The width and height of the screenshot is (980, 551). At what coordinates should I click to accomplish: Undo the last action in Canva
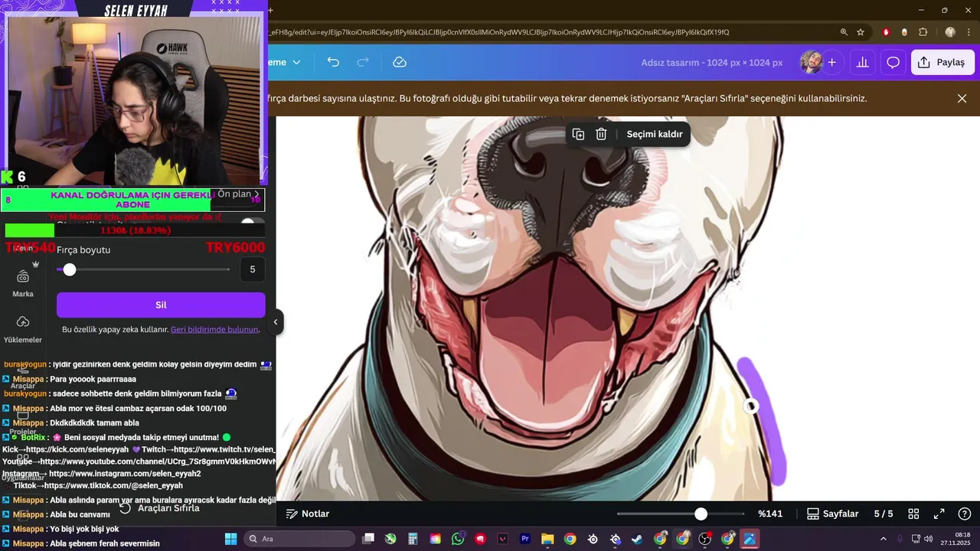point(333,62)
